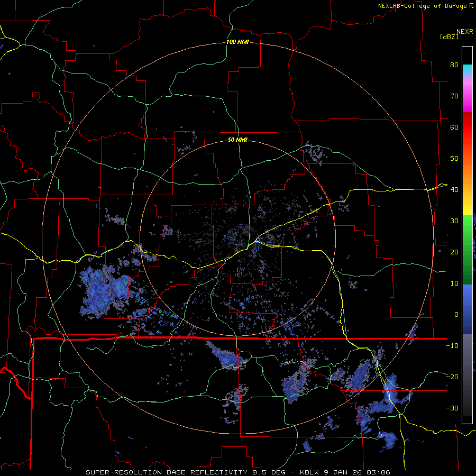Click the 50 NMI range ring label
This screenshot has width=476, height=476.
(237, 140)
